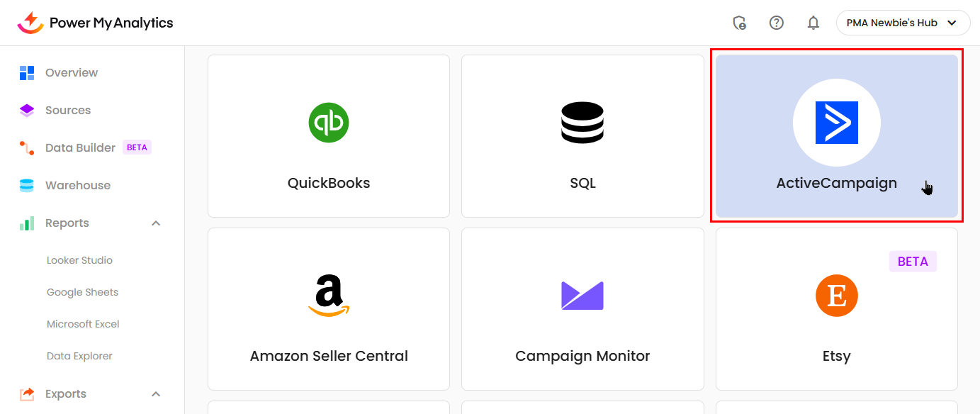Navigate to Warehouse
The width and height of the screenshot is (980, 414).
tap(77, 186)
